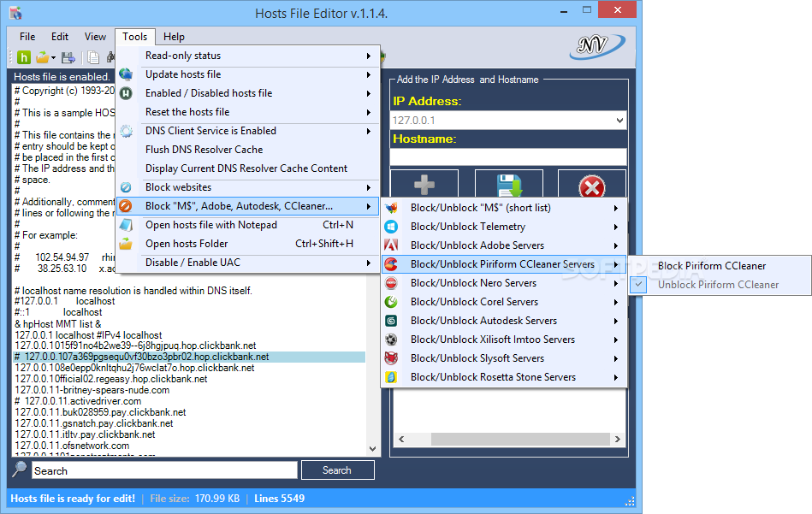
Task: Select Block Piriform CCleaner
Action: 720,266
